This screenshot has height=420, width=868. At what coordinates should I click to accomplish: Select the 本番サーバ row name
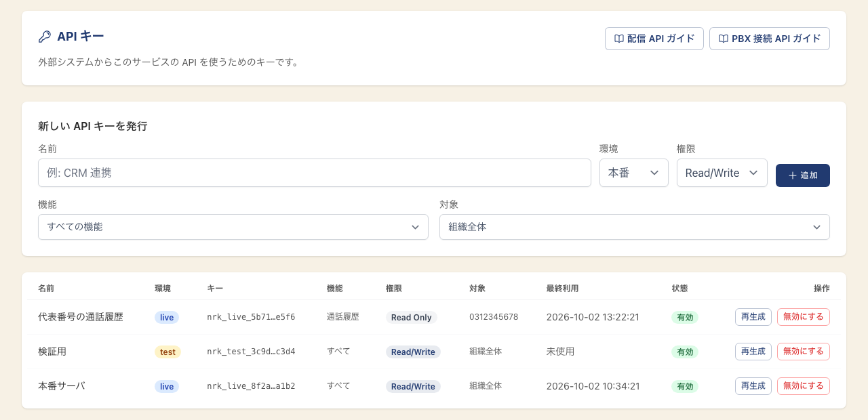62,386
